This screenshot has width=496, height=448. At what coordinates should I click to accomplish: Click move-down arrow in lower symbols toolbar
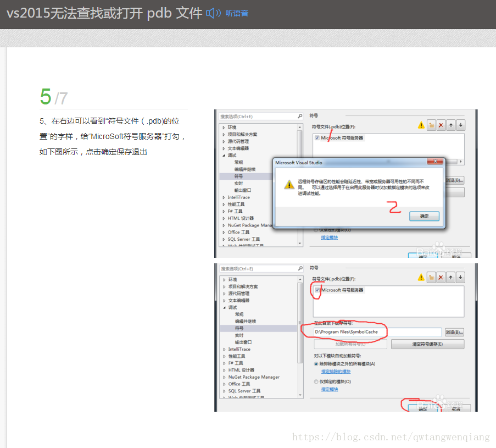460,278
